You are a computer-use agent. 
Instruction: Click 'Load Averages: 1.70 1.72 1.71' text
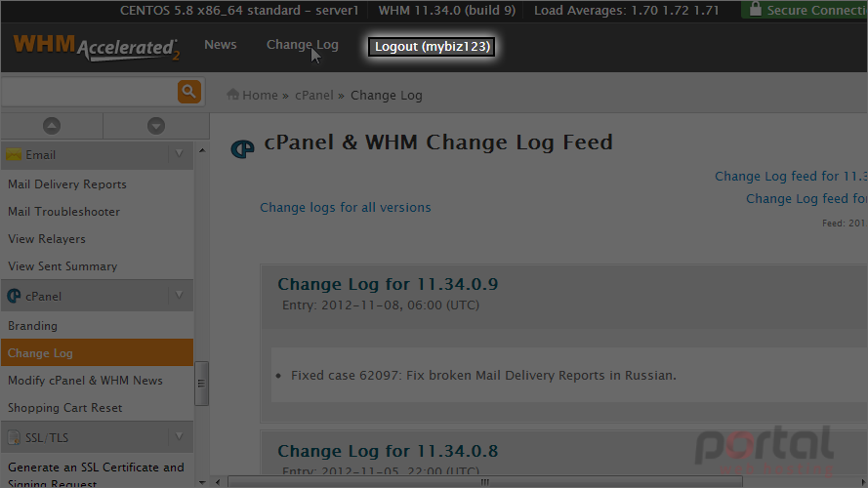(626, 10)
